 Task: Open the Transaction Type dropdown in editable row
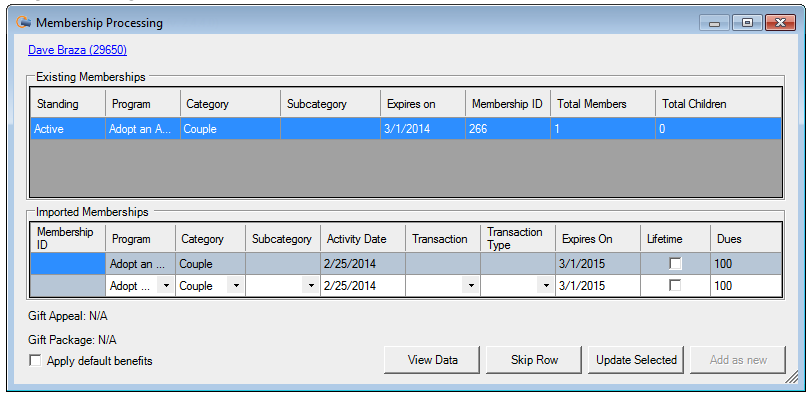tap(546, 285)
